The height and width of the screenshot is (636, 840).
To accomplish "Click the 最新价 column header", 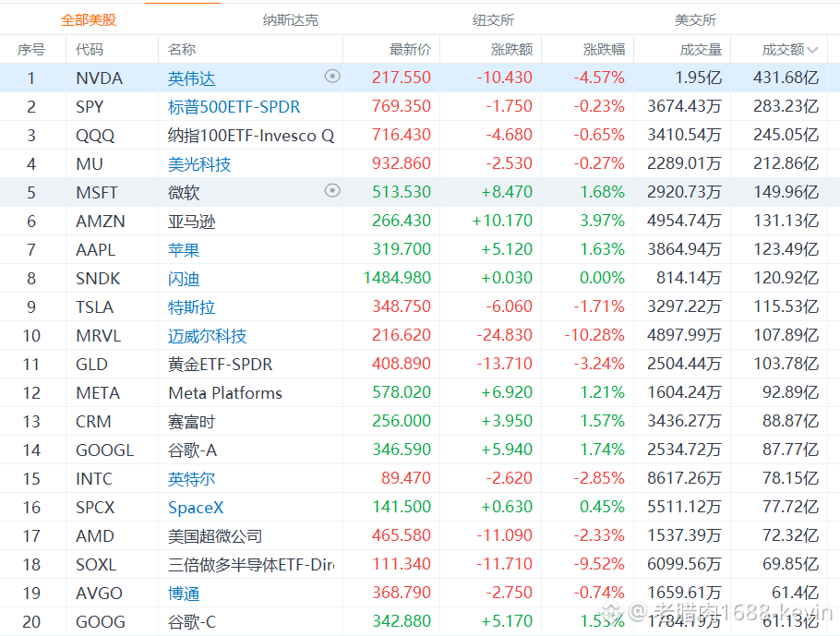I will click(x=410, y=50).
